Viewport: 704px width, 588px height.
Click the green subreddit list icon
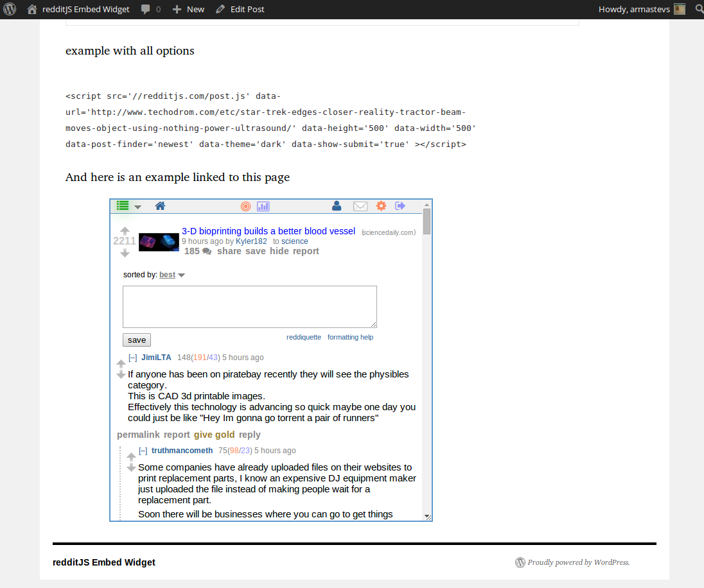pos(123,205)
